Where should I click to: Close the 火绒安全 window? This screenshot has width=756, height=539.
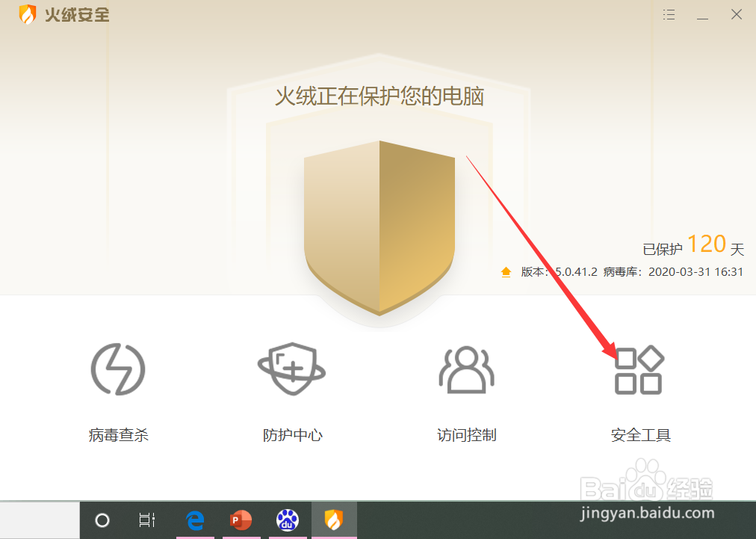pos(737,14)
